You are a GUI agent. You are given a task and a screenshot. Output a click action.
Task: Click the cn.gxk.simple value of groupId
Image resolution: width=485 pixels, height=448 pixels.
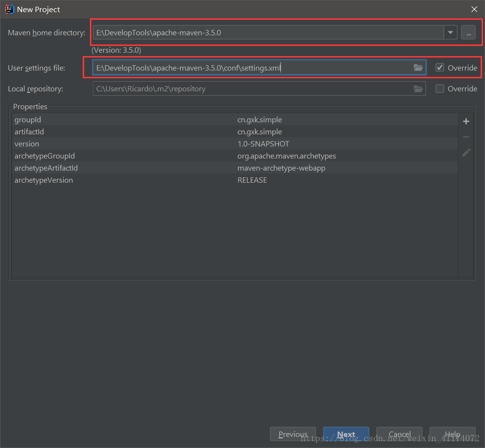(260, 120)
